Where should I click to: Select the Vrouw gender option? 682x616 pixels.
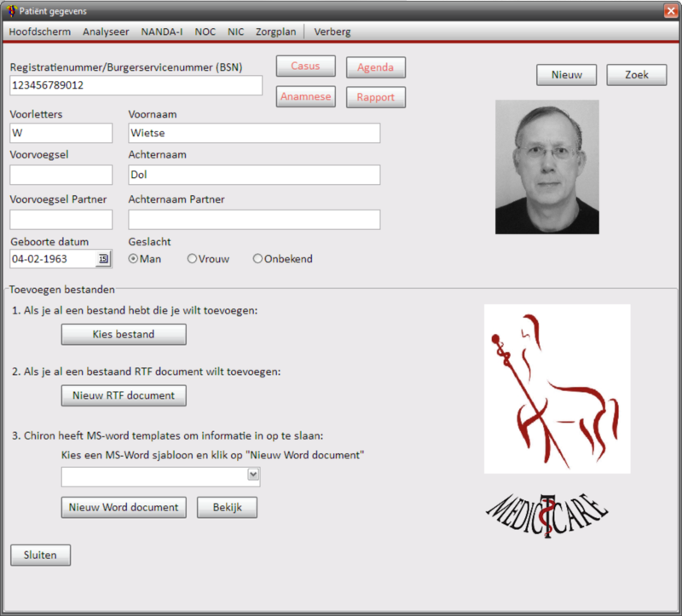point(192,259)
